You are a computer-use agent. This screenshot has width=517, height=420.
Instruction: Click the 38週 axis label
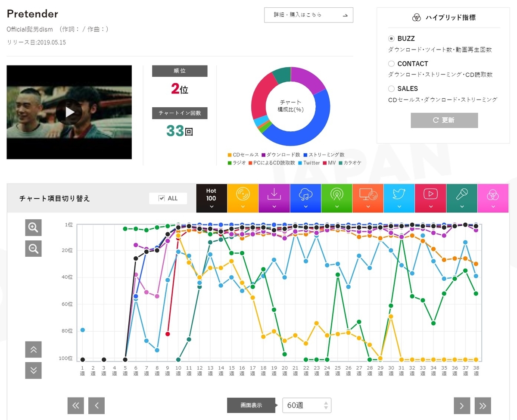(x=476, y=371)
